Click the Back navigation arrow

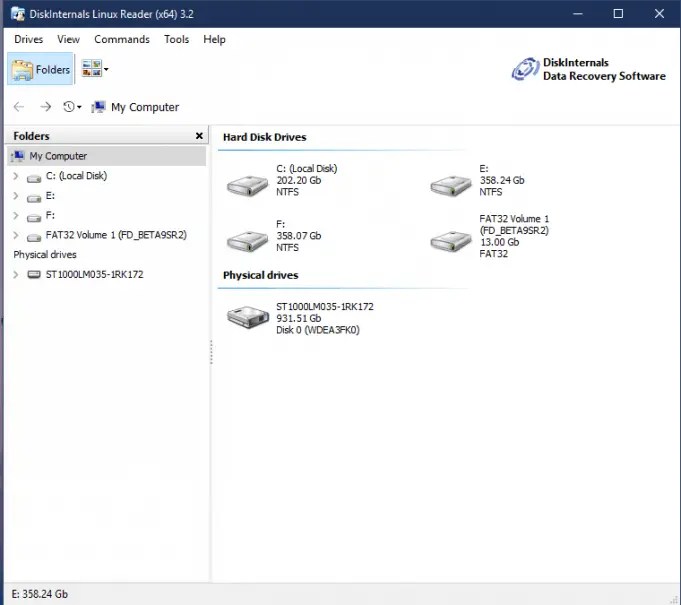pyautogui.click(x=19, y=107)
